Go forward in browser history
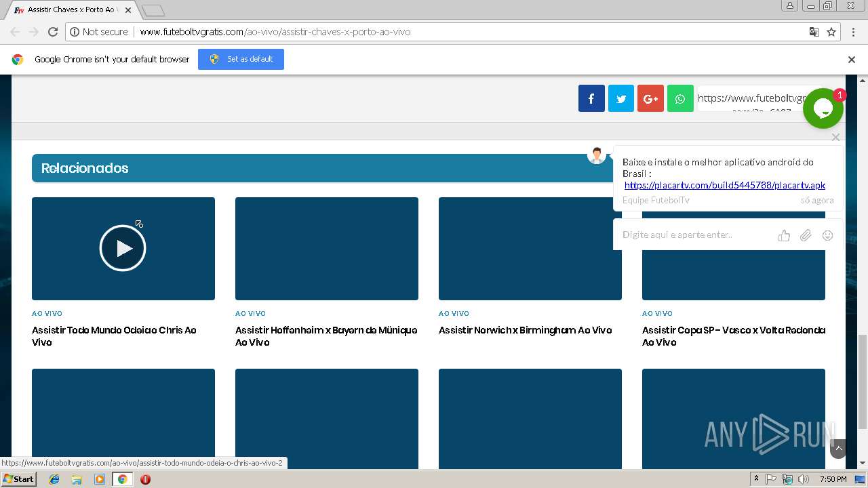Screen dimensions: 868x488 [x=34, y=32]
